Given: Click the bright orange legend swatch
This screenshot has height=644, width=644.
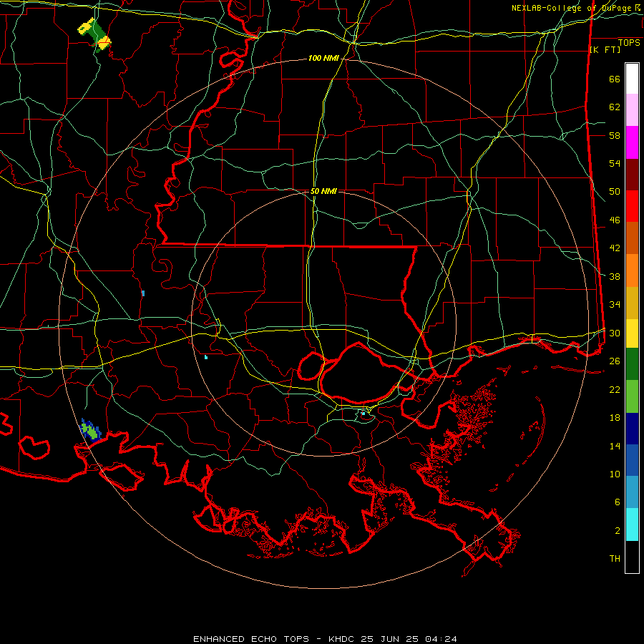Looking at the screenshot, I should point(632,270).
